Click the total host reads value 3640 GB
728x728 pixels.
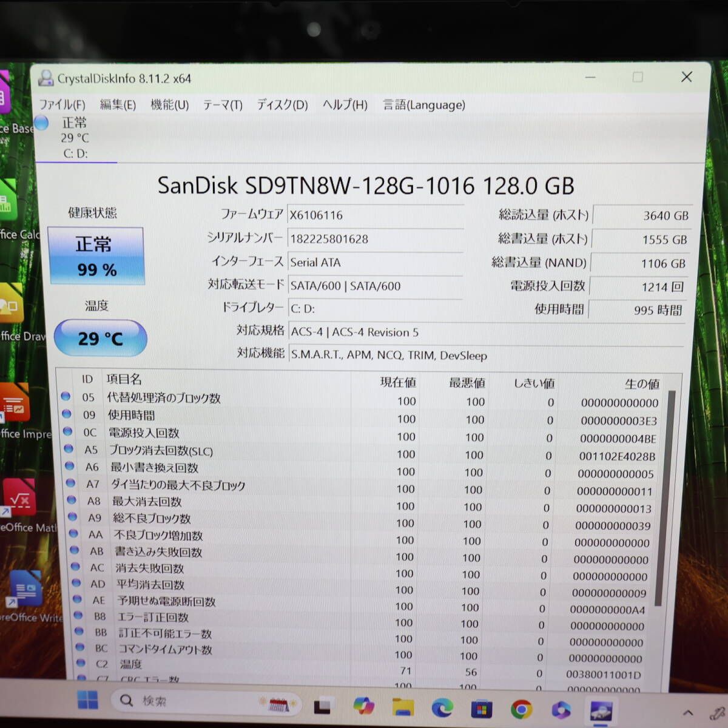[642, 215]
